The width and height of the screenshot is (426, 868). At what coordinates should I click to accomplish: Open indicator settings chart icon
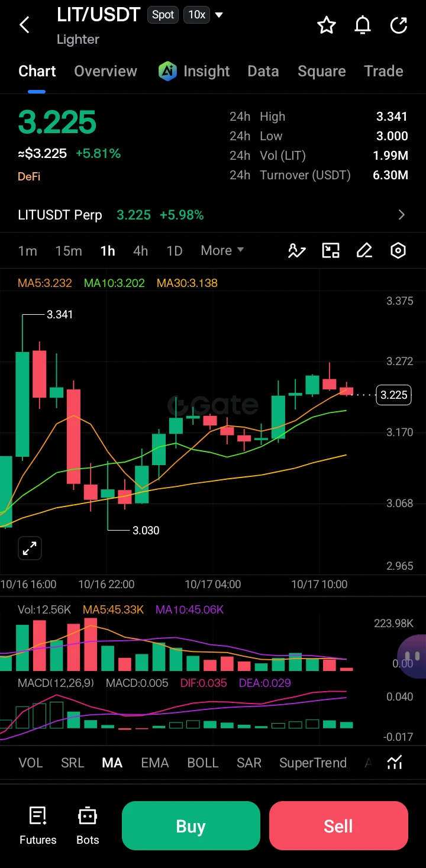pyautogui.click(x=395, y=763)
